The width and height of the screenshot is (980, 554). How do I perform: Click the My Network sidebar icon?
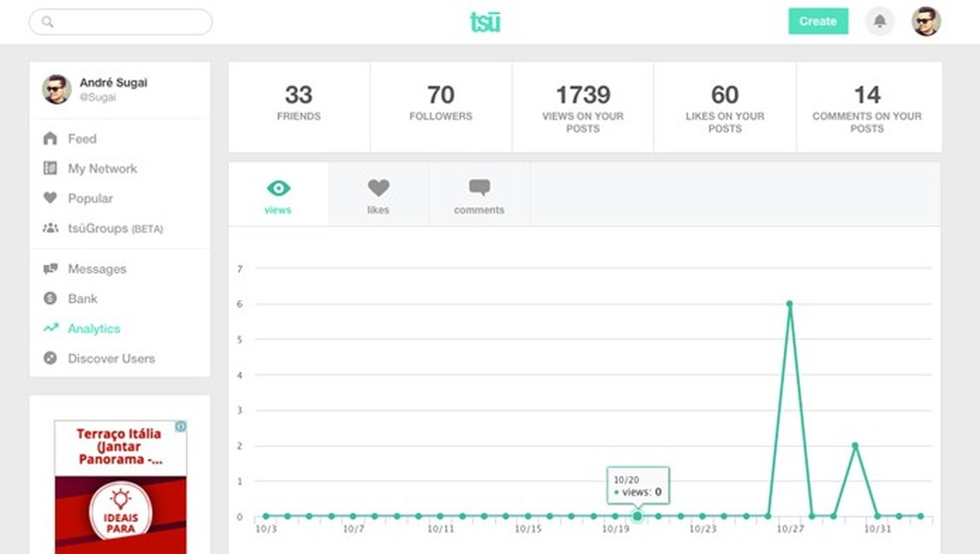click(50, 168)
